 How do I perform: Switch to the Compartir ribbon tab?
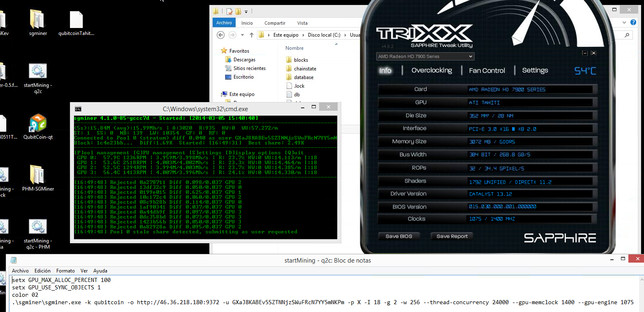tap(275, 23)
